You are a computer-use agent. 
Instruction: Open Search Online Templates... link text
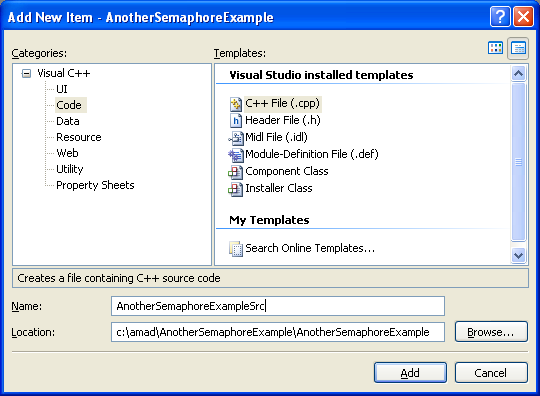(x=310, y=248)
